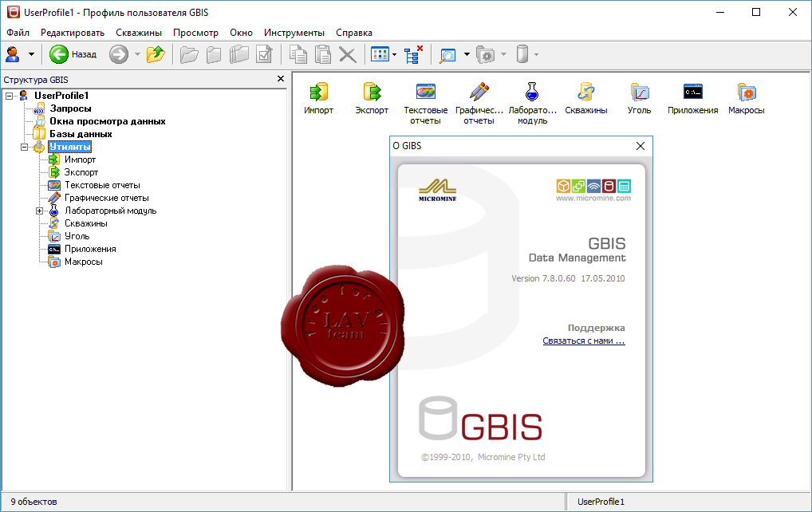Close the Структура GBIS panel
Viewport: 812px width, 512px height.
coord(281,79)
